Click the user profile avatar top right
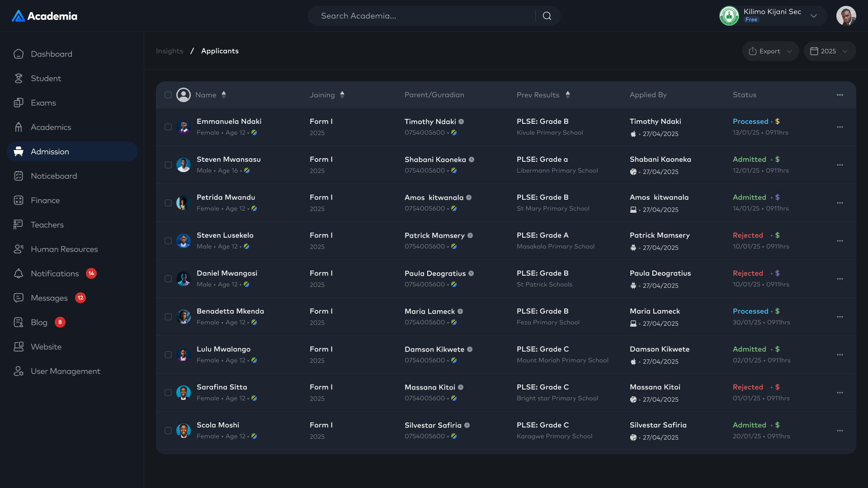 tap(846, 16)
